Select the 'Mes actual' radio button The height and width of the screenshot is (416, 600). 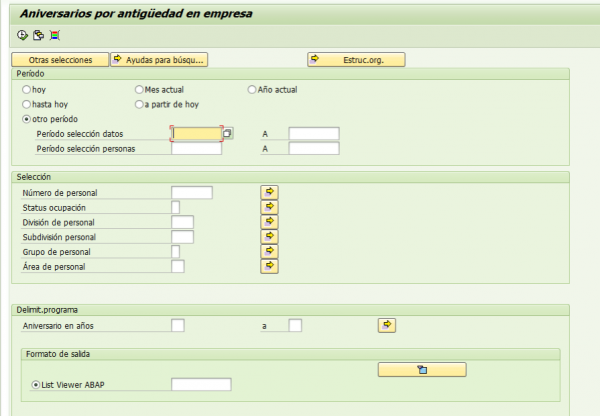(x=139, y=90)
